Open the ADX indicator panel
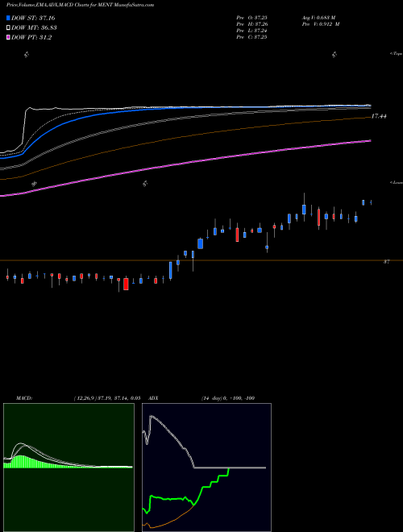403x532 pixels. [x=206, y=468]
